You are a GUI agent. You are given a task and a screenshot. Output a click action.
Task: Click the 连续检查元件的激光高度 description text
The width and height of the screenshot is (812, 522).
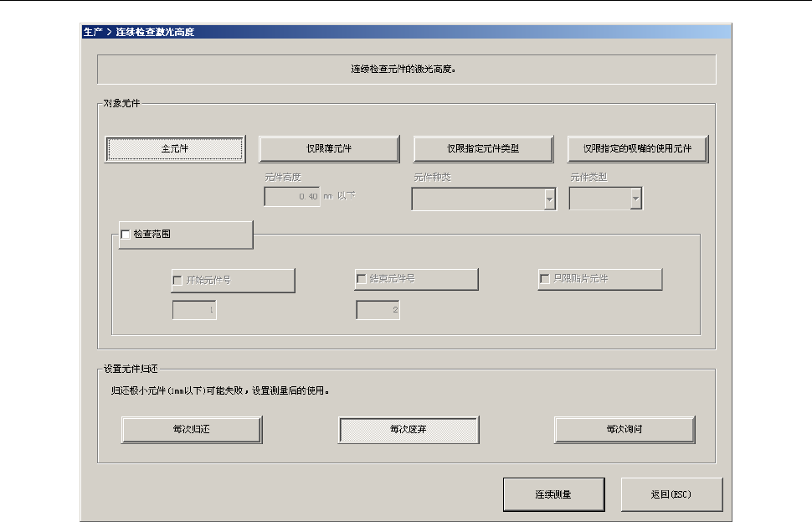(403, 69)
